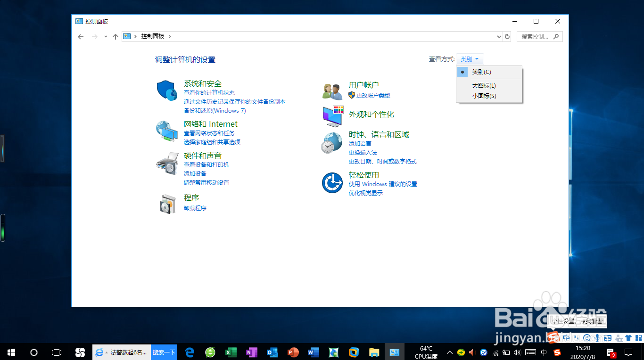Screen dimensions: 644x360
Task: Click the search magnifier icon in the Control Panel
Action: (556, 36)
